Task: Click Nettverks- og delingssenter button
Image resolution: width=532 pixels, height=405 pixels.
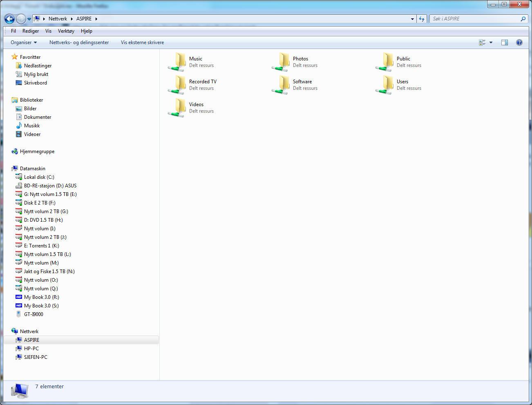Action: [79, 42]
